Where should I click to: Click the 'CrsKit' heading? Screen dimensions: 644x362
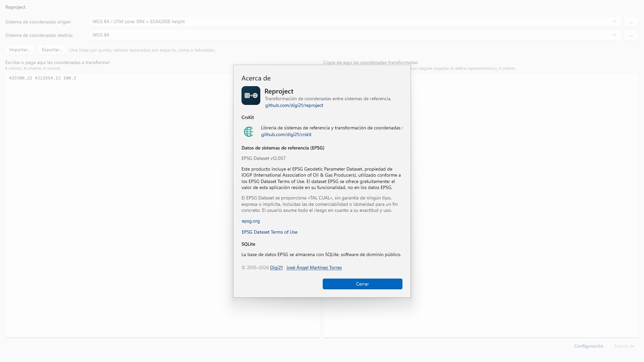pyautogui.click(x=248, y=117)
